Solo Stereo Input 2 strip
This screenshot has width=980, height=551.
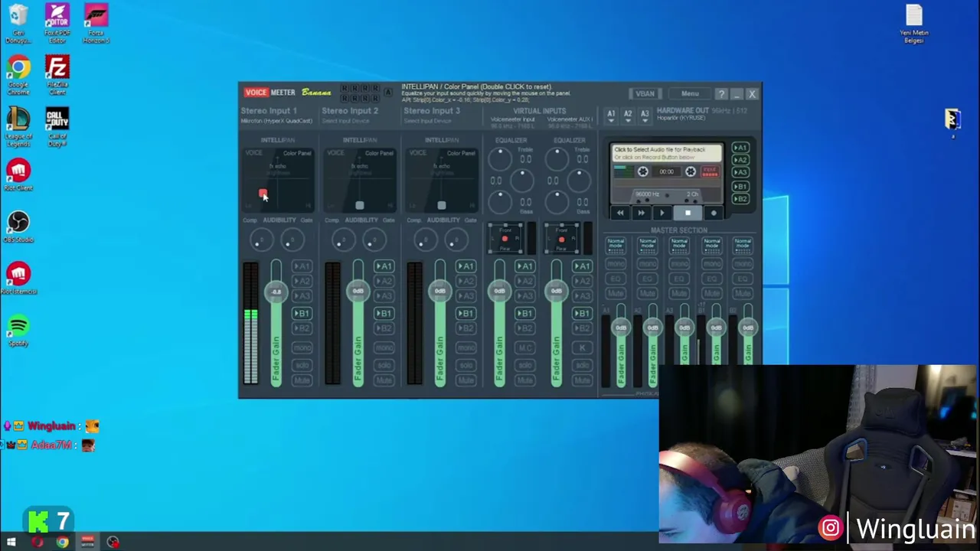coord(384,364)
